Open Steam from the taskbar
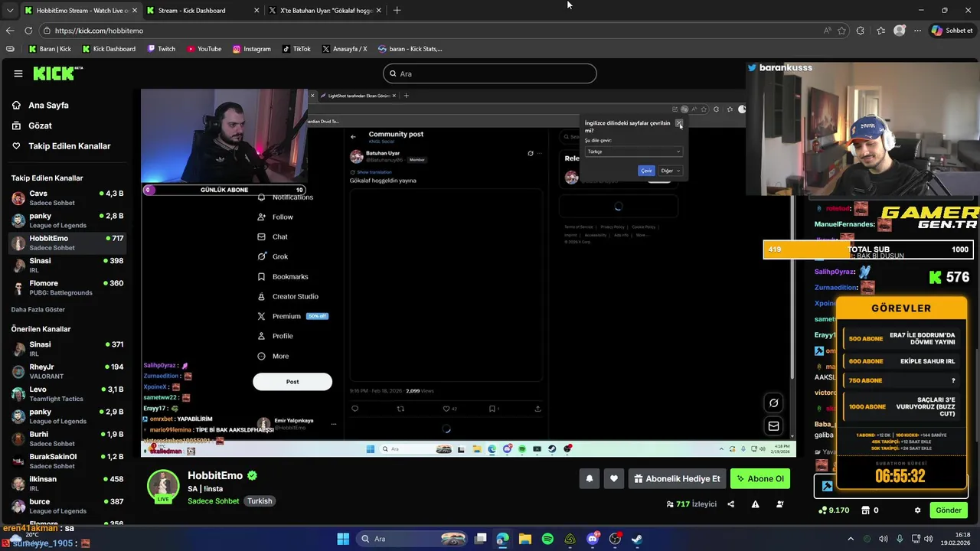 point(637,539)
